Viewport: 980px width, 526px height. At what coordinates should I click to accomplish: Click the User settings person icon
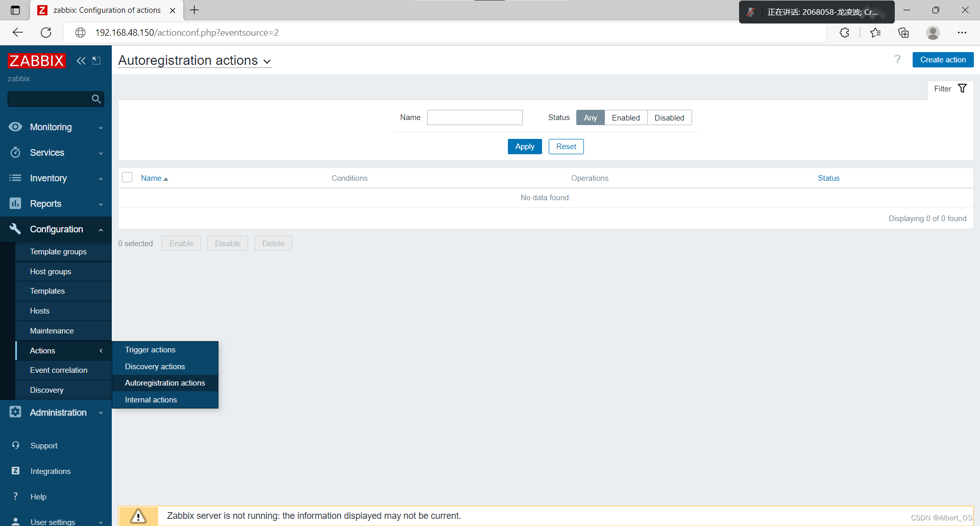click(x=16, y=521)
